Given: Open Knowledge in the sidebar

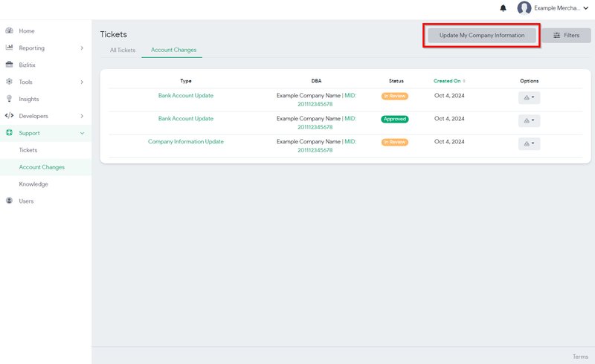Looking at the screenshot, I should pos(33,184).
